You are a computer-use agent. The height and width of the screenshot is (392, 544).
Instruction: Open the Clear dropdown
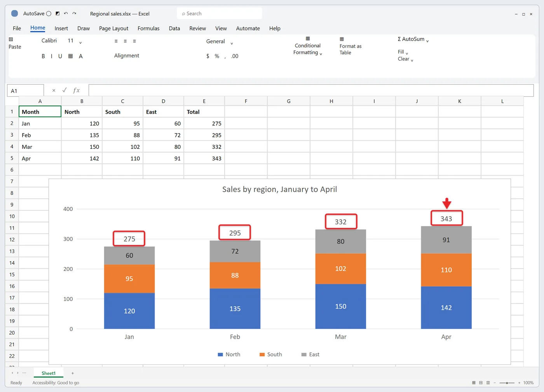pyautogui.click(x=406, y=59)
